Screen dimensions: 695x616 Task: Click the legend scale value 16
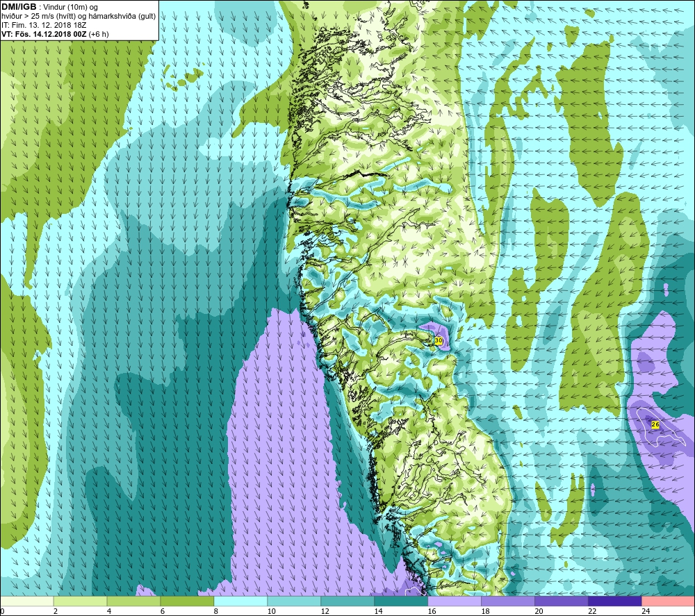point(432,611)
